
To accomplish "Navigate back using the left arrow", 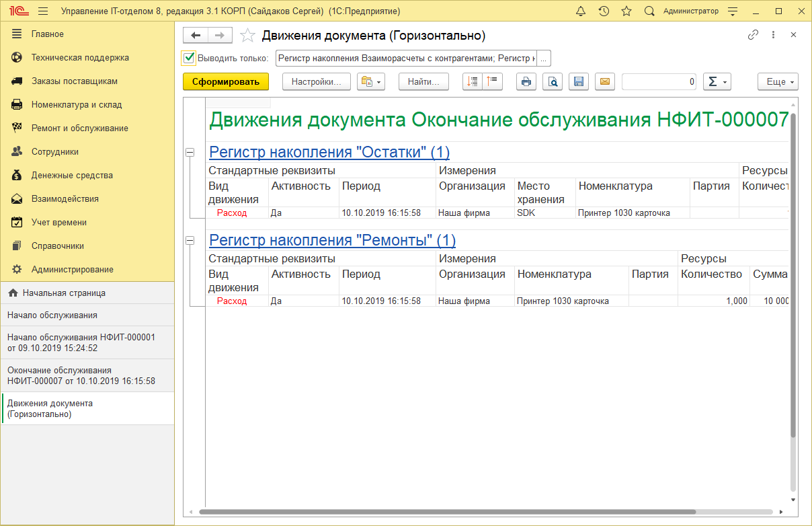I will point(196,36).
